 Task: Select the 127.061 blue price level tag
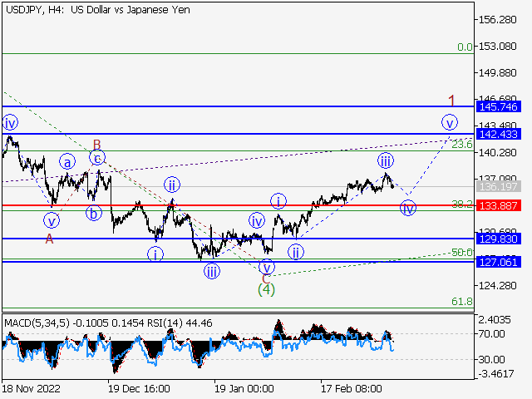(499, 262)
